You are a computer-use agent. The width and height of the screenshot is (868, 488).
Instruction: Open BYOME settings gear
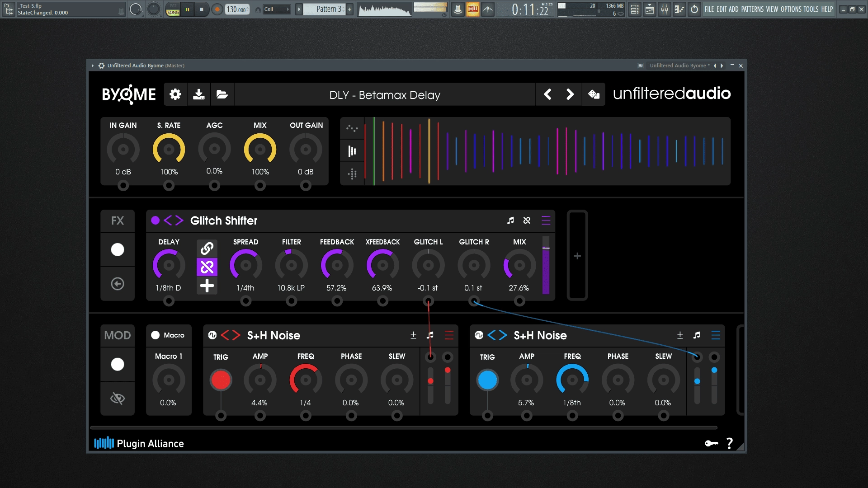(175, 94)
